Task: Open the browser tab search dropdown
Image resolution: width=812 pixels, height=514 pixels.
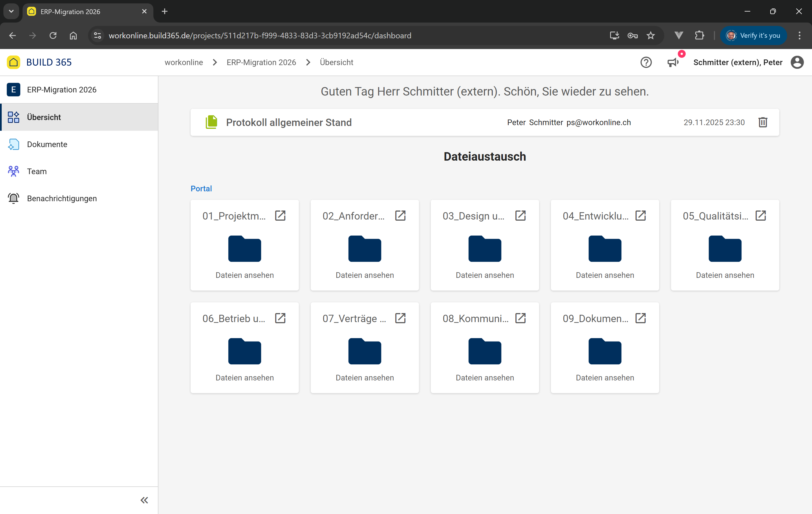Action: coord(11,12)
